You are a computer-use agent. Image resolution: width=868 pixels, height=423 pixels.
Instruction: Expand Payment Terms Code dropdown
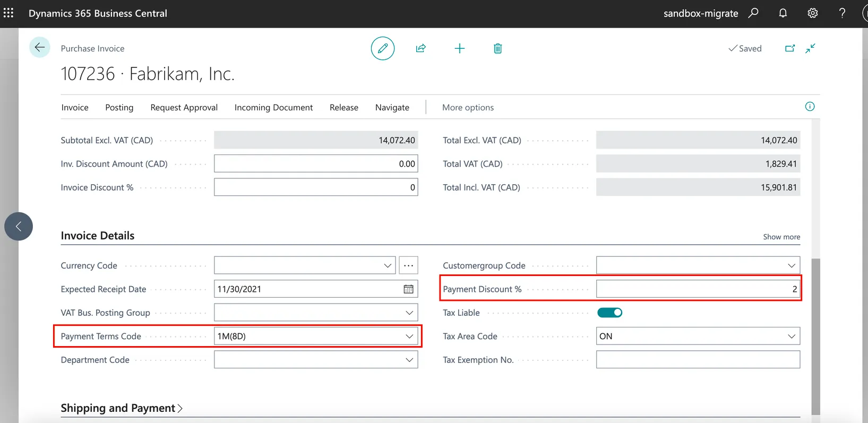point(409,336)
